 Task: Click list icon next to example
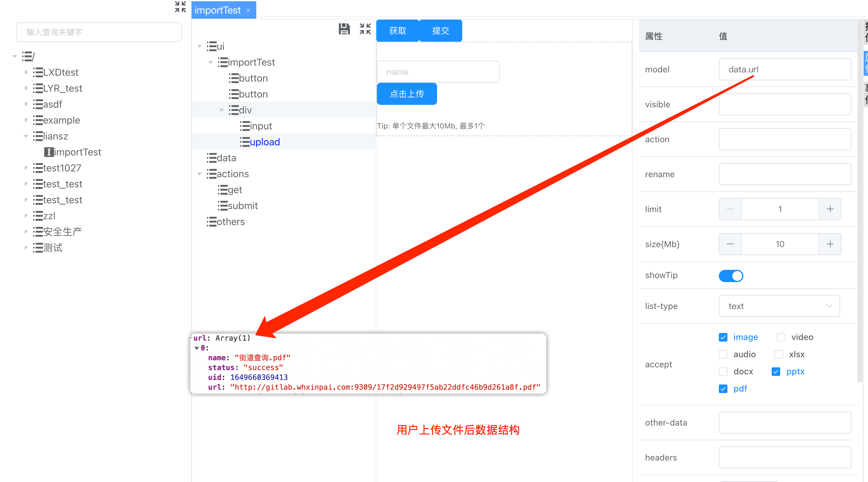point(38,120)
